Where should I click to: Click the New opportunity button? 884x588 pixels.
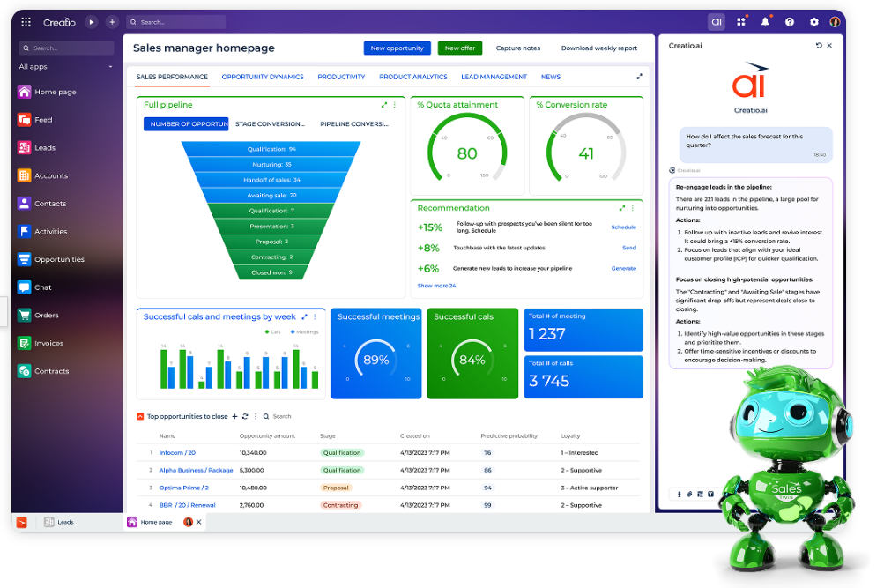(397, 48)
